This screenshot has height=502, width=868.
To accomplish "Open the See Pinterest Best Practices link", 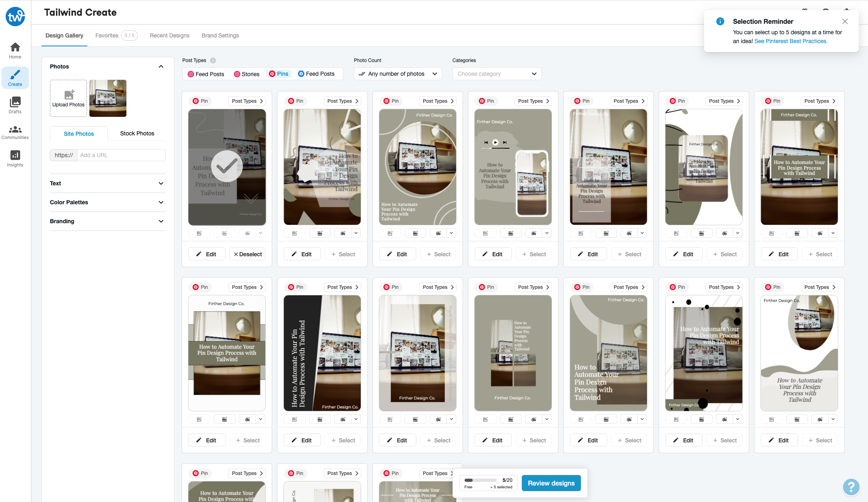I will [x=791, y=41].
